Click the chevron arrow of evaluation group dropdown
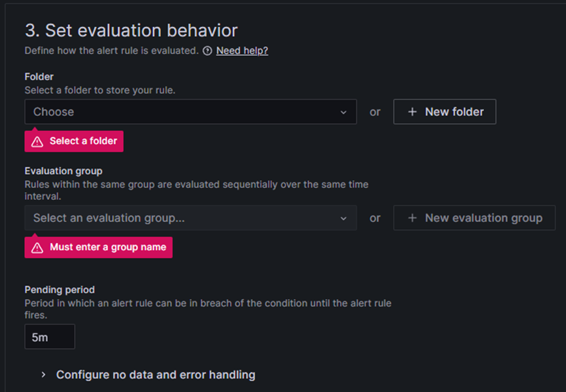This screenshot has height=392, width=566. 343,218
